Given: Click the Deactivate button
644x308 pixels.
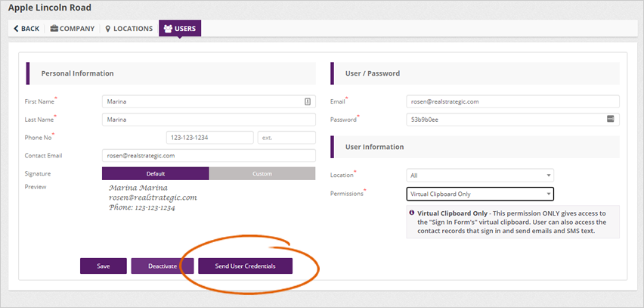Looking at the screenshot, I should [x=163, y=266].
